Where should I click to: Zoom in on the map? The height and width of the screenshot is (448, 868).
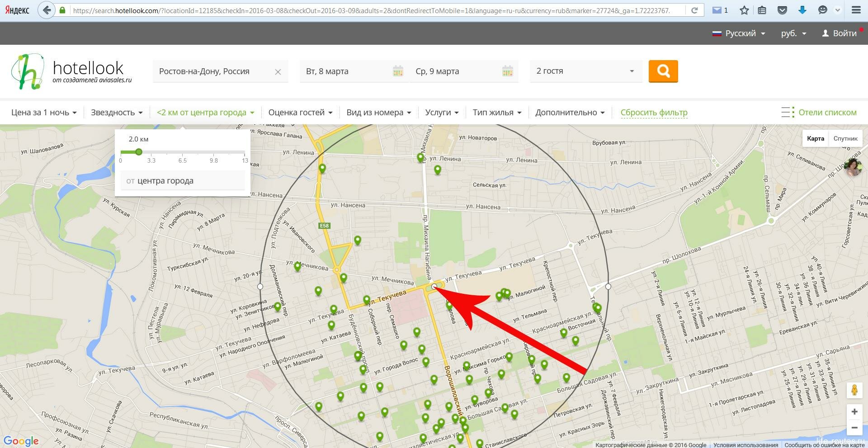pos(854,411)
